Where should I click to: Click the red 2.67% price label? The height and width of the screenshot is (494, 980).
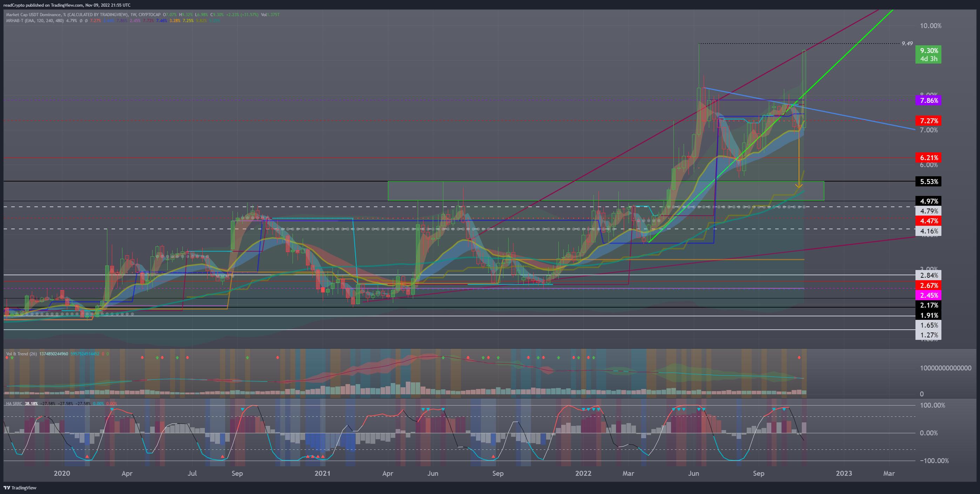[x=929, y=285]
